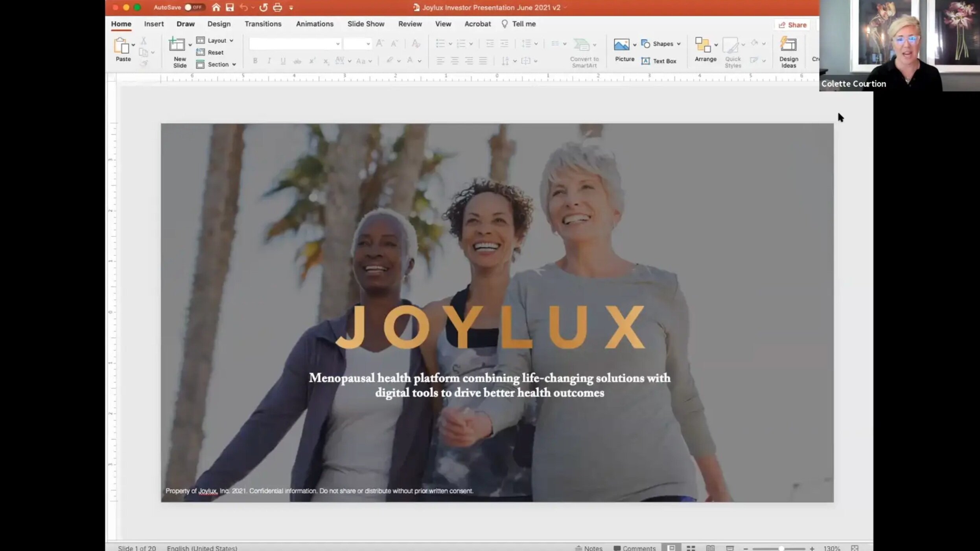Apply strikethrough formatting
The image size is (980, 551).
coord(297,61)
